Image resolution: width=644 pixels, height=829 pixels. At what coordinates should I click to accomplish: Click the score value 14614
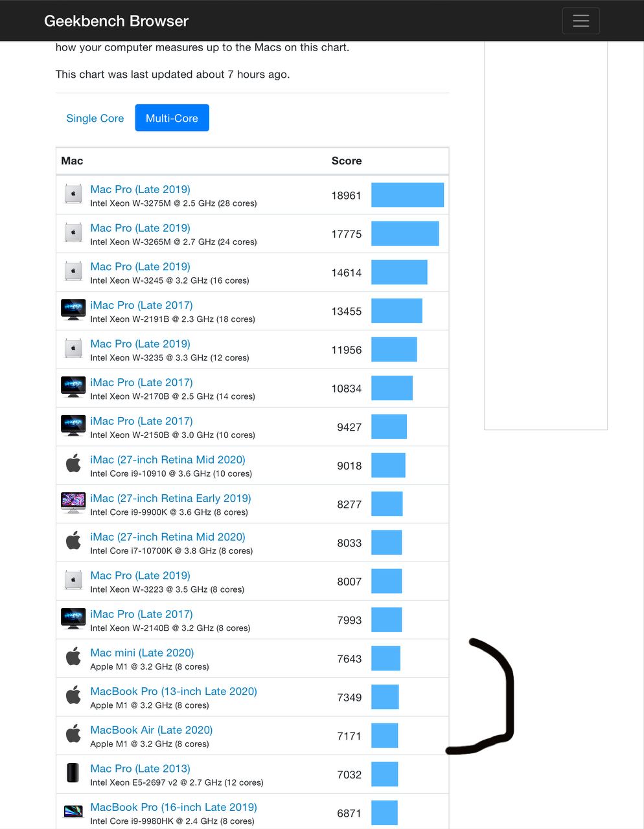pyautogui.click(x=346, y=273)
